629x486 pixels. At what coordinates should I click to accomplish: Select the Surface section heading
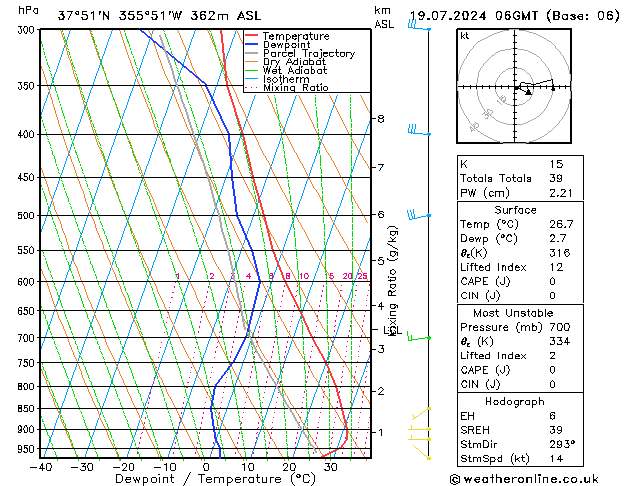click(515, 210)
